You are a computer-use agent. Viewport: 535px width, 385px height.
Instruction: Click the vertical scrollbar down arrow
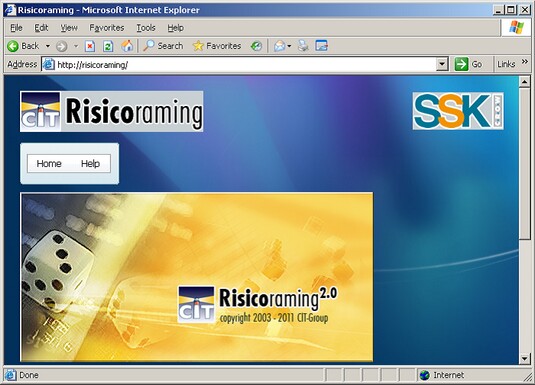tap(524, 359)
